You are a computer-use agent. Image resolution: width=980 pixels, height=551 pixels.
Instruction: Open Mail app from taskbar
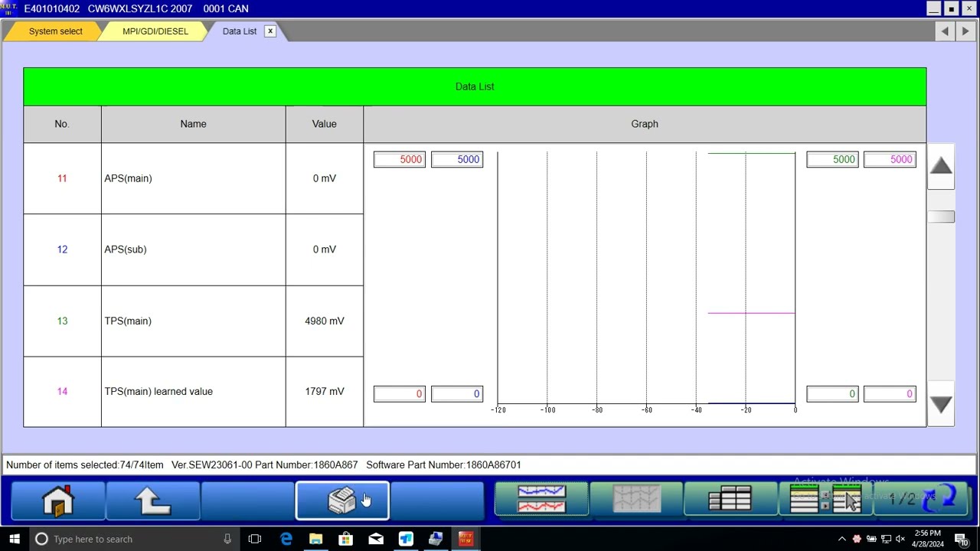click(x=376, y=539)
